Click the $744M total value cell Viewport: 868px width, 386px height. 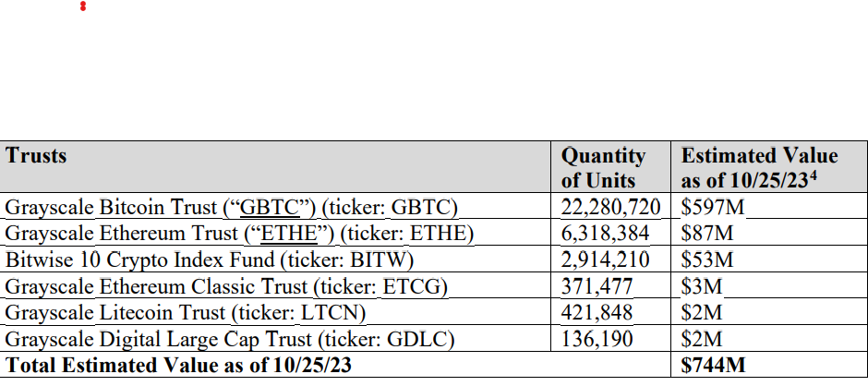coord(712,366)
